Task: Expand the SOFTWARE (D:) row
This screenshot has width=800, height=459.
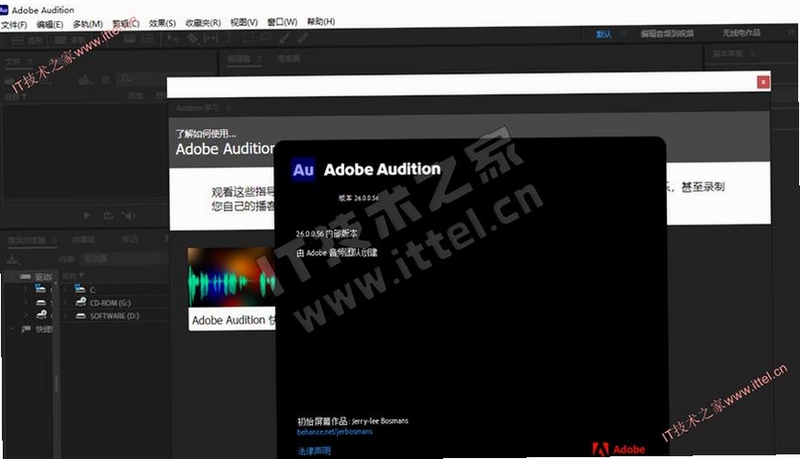Action: tap(65, 316)
